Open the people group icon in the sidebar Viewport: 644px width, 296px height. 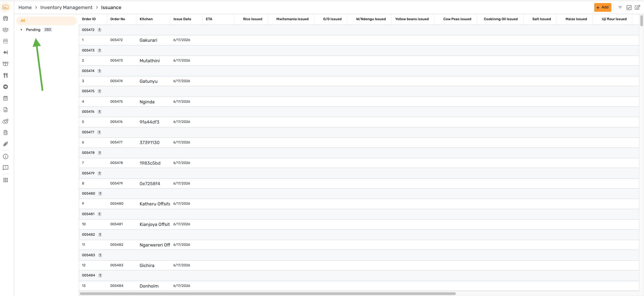click(x=5, y=30)
